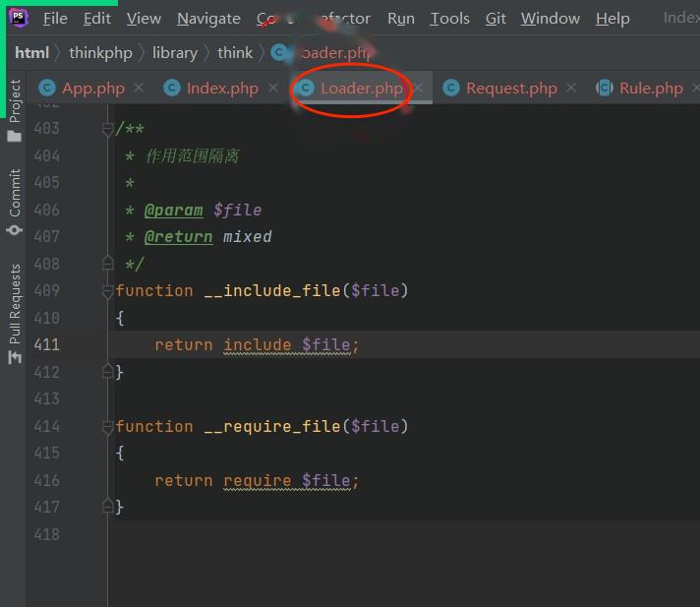The height and width of the screenshot is (607, 700).
Task: Open the Edit menu
Action: [x=97, y=19]
